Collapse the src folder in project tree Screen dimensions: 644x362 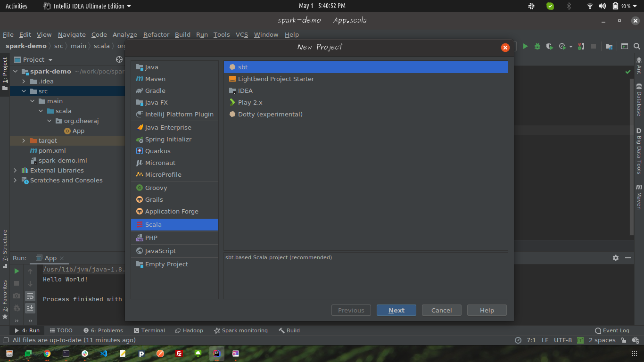(24, 91)
